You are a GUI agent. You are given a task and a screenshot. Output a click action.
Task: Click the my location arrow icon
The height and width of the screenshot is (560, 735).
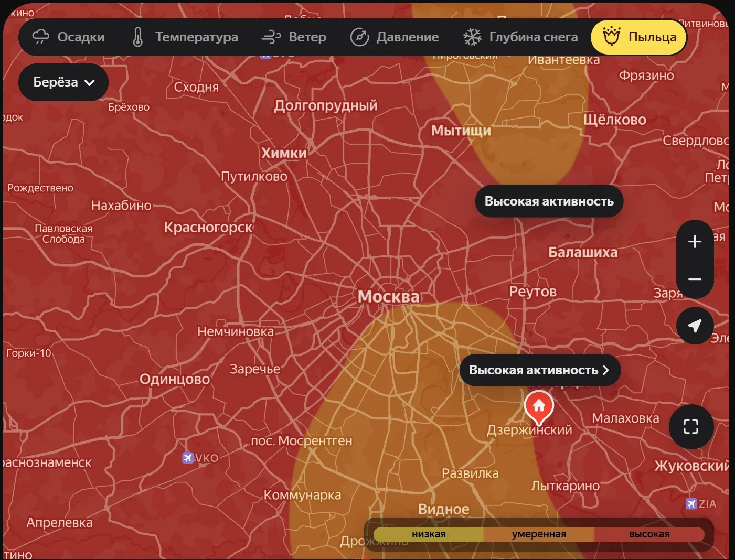click(x=695, y=326)
